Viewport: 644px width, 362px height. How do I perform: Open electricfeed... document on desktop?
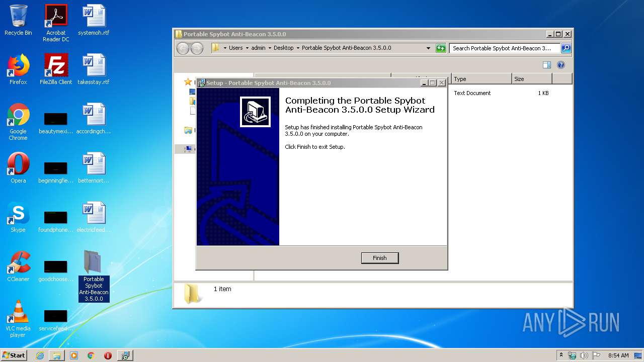pos(94,217)
